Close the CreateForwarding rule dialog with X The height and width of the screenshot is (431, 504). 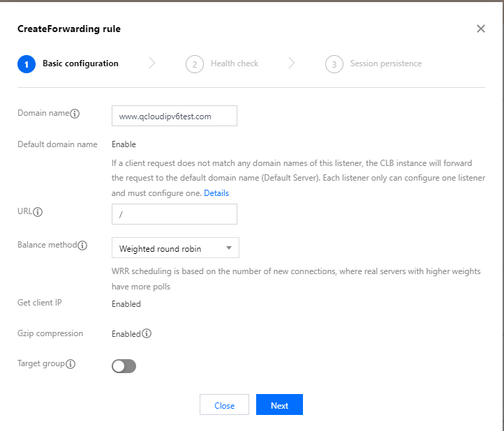(480, 29)
